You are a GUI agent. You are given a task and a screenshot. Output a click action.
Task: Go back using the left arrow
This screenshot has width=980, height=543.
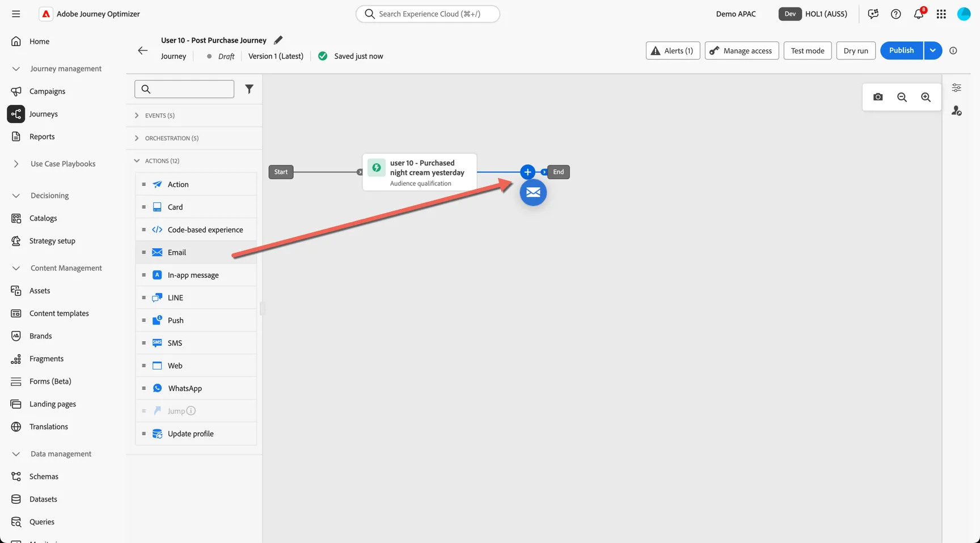tap(142, 50)
